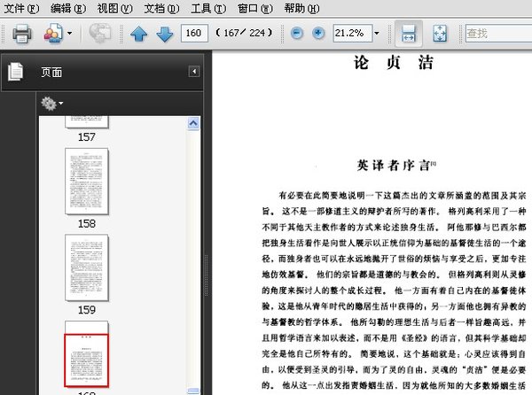Click the zoom in plus button
The image size is (532, 395).
319,34
